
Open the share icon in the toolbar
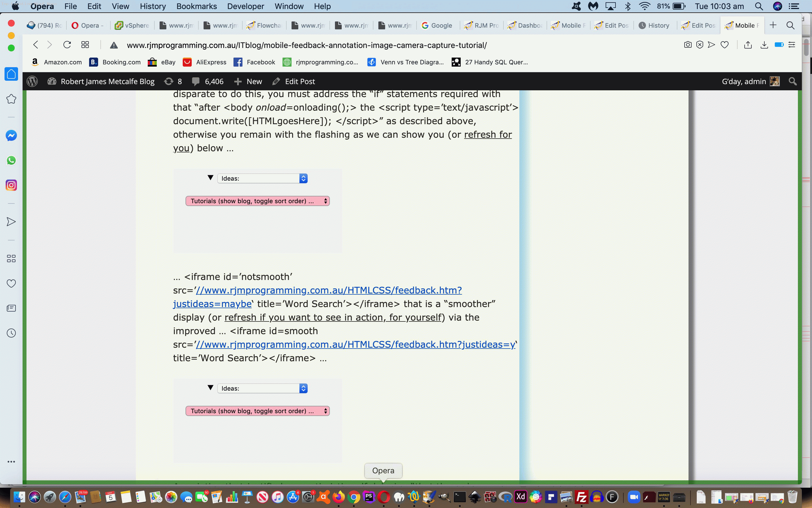tap(748, 45)
